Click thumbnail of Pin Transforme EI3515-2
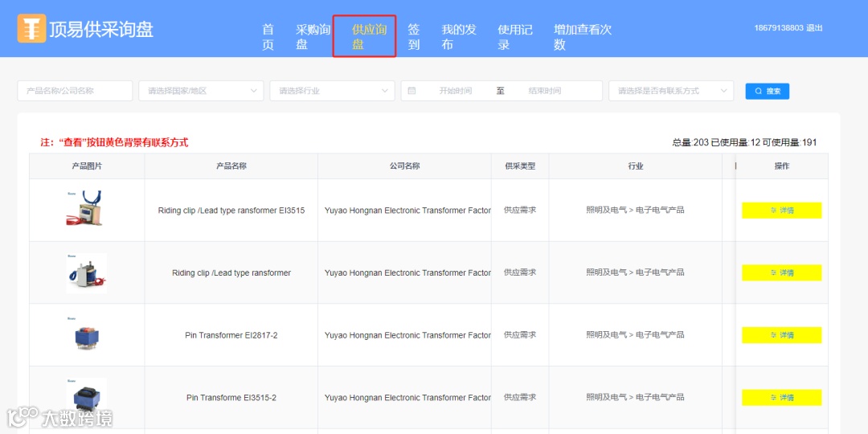Image resolution: width=868 pixels, height=434 pixels. 86,397
